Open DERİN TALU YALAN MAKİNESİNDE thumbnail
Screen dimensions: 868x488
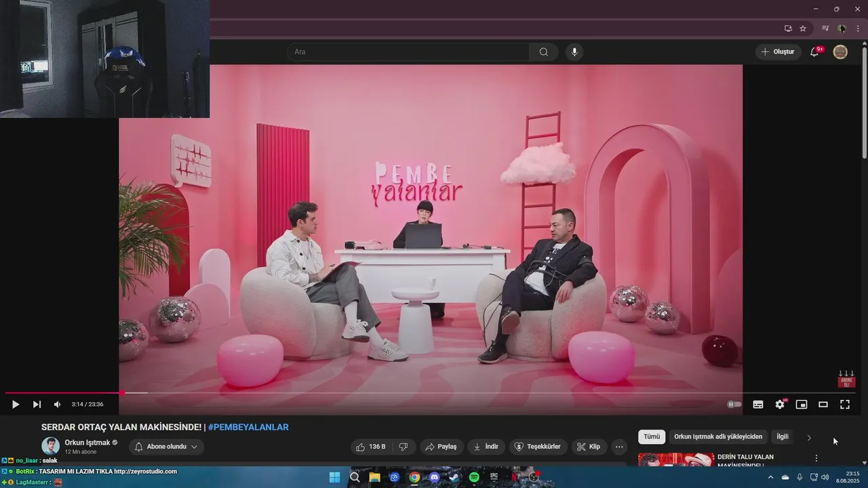(676, 460)
